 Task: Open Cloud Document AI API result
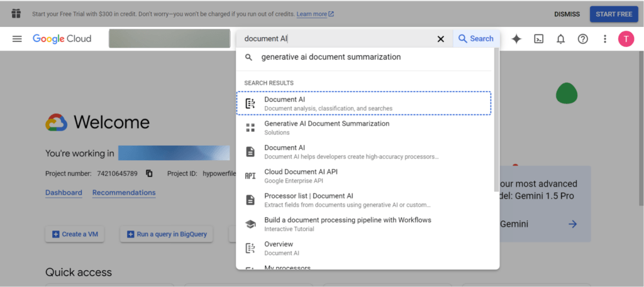point(301,175)
